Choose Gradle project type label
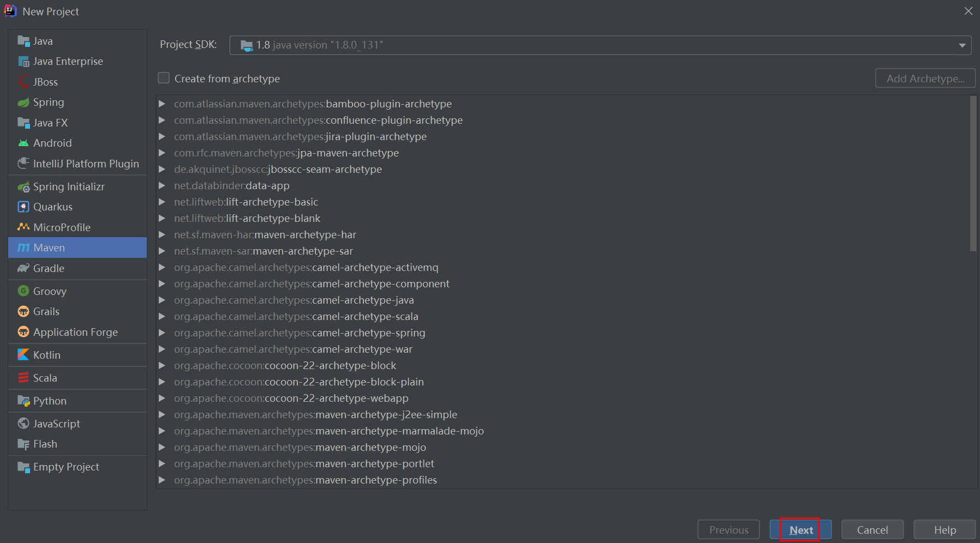 [49, 268]
